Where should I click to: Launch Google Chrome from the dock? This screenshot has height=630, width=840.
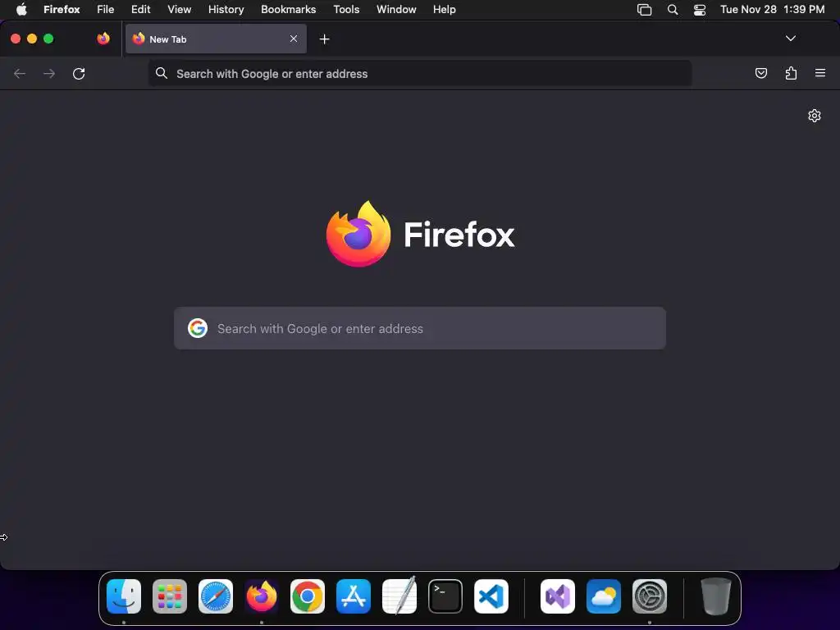tap(308, 596)
